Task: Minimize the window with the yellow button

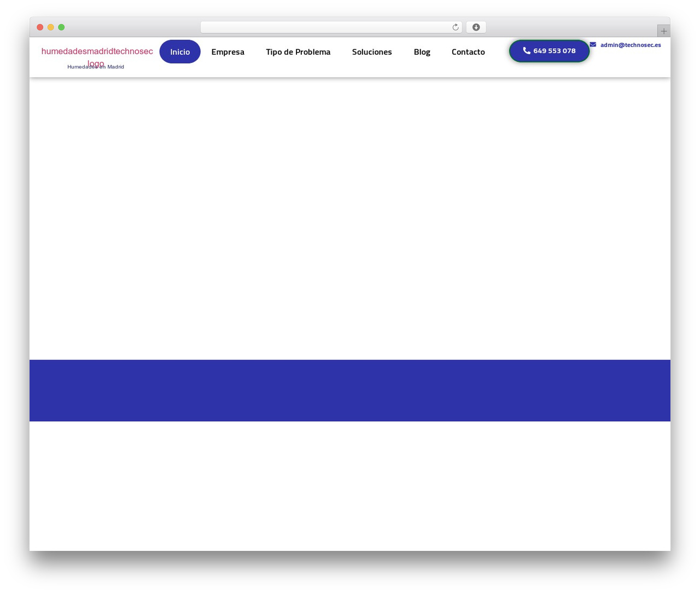Action: pyautogui.click(x=51, y=27)
